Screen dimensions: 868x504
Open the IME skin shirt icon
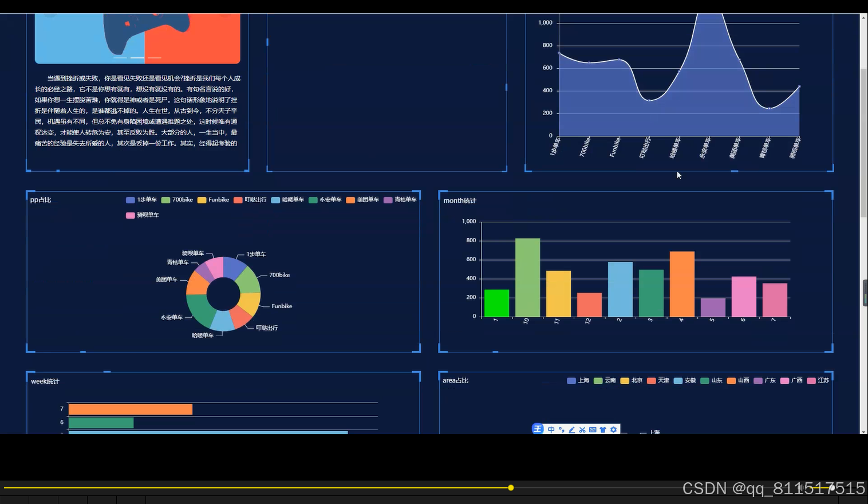coord(603,430)
